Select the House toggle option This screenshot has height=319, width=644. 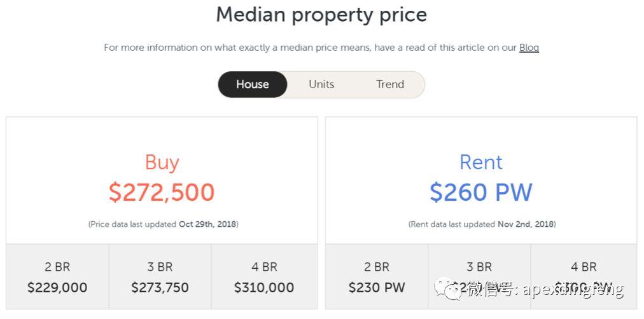pos(253,85)
